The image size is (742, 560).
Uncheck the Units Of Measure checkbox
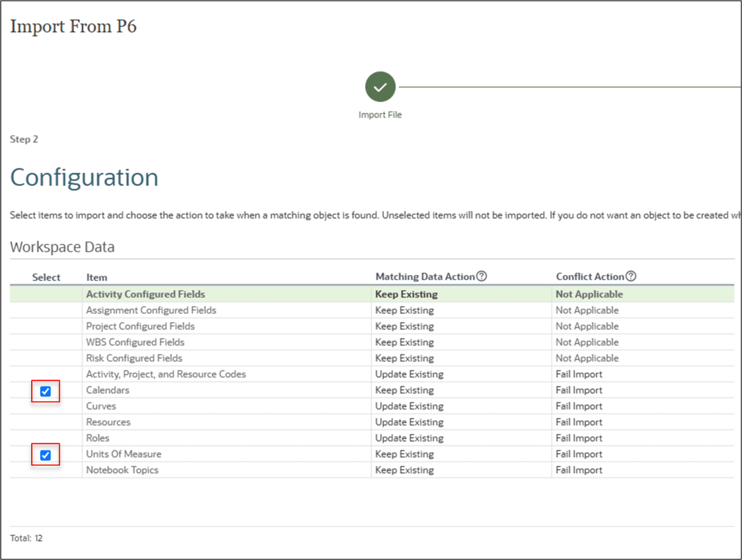tap(46, 455)
